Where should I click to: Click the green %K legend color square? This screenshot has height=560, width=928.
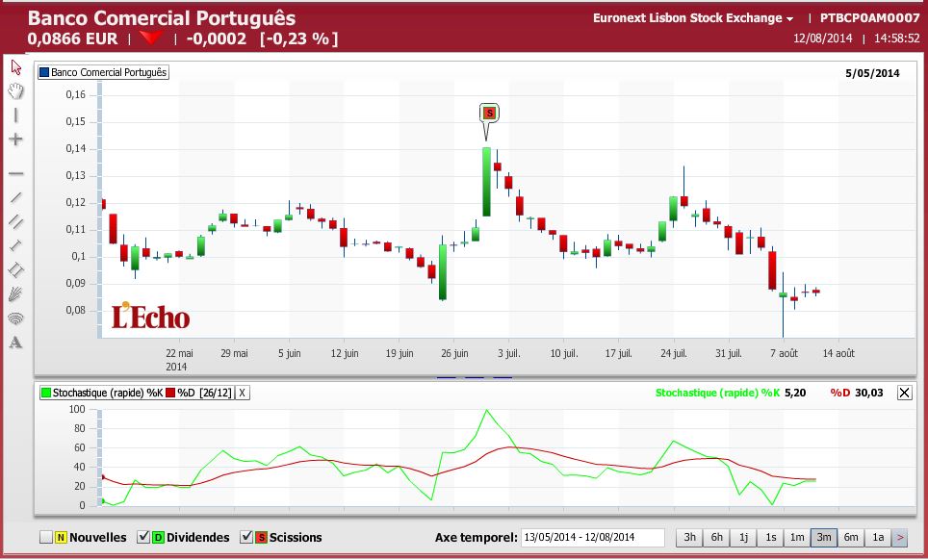coord(45,393)
